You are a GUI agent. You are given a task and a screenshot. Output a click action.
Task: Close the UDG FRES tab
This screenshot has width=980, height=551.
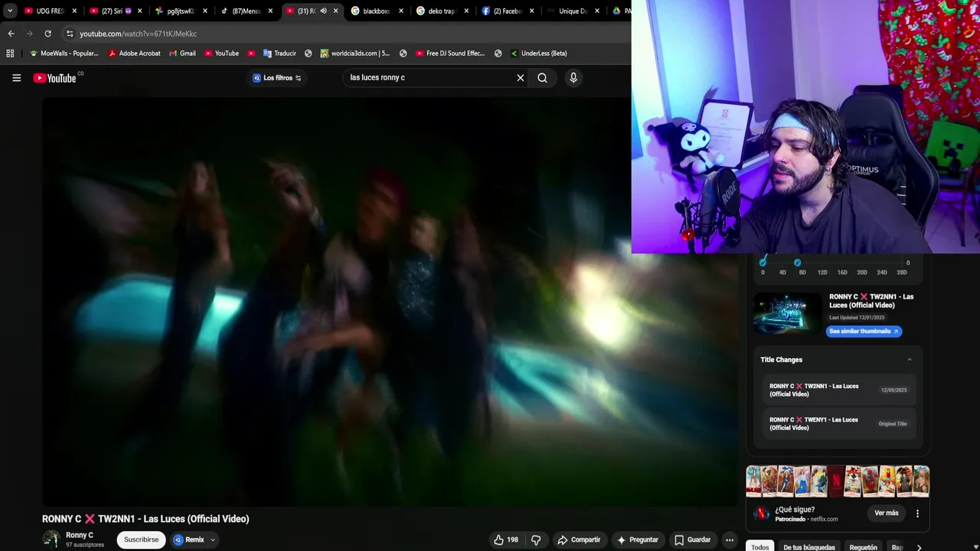tap(74, 11)
